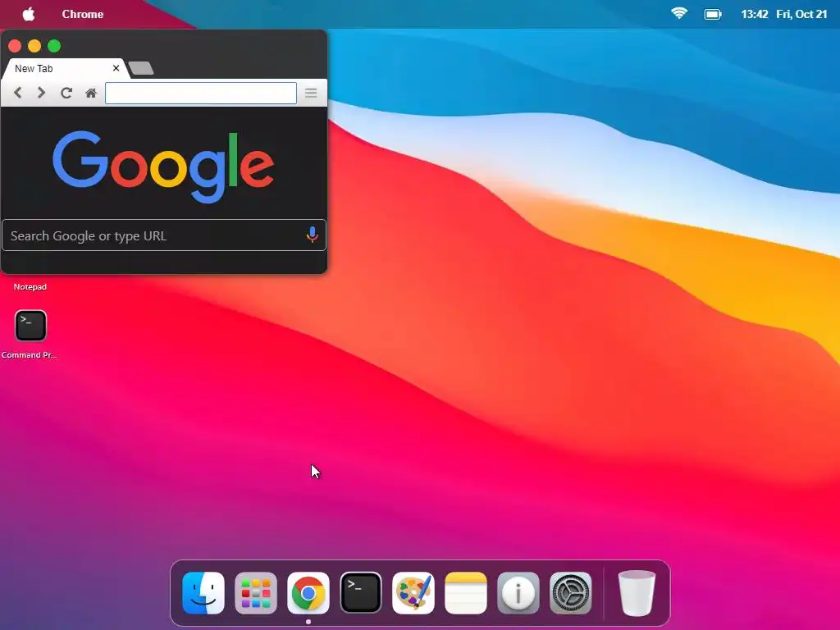The width and height of the screenshot is (840, 630).
Task: Open Finder from the dock
Action: [x=203, y=592]
